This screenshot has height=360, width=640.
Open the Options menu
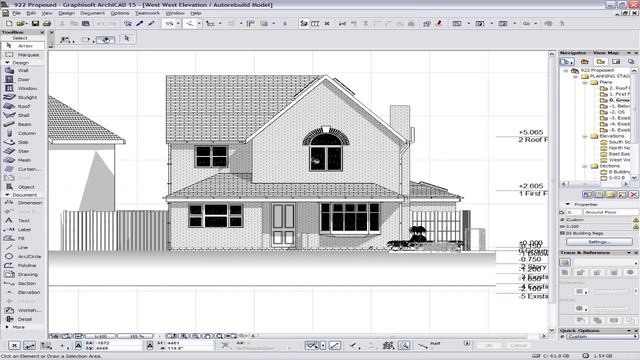120,13
